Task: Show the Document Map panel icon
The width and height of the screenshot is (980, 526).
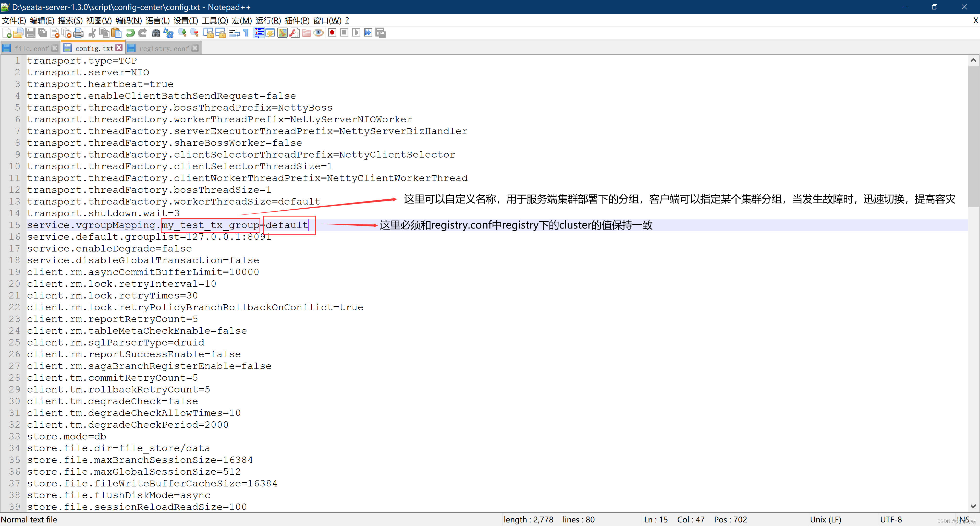Action: click(283, 33)
